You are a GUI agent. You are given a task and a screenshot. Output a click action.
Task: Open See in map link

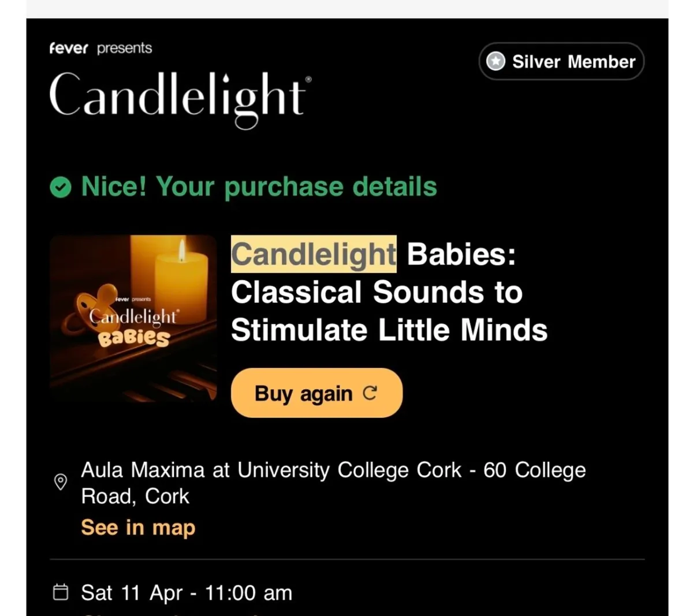tap(137, 527)
